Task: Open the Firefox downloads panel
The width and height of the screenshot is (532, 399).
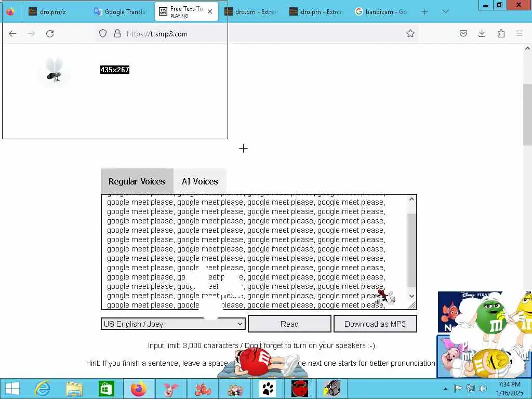Action: pyautogui.click(x=482, y=33)
